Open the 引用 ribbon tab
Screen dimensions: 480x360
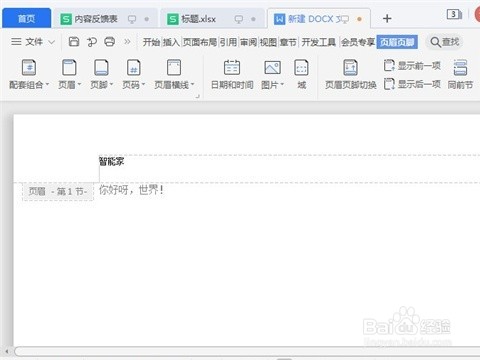coord(228,42)
